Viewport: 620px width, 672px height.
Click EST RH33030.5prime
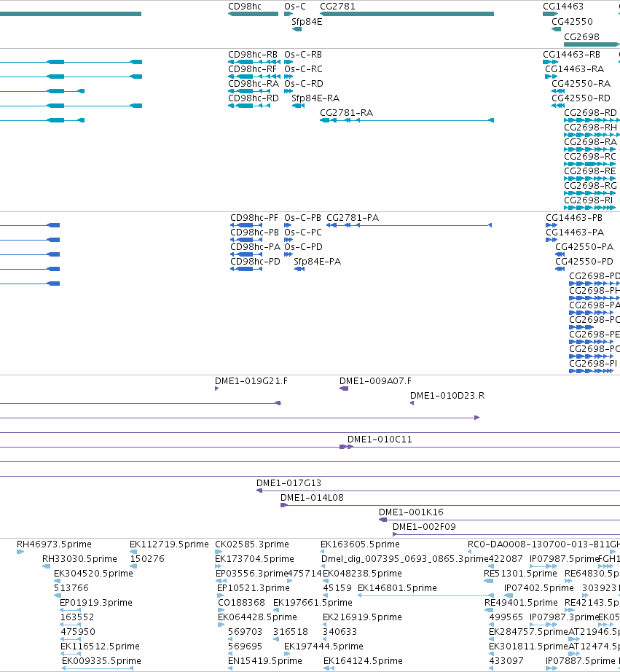(x=47, y=566)
